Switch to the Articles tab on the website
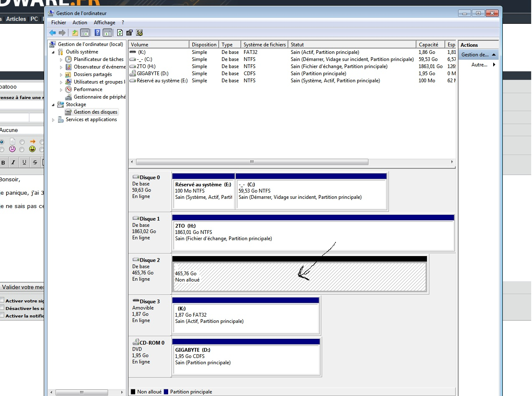The width and height of the screenshot is (532, 396). [x=16, y=19]
